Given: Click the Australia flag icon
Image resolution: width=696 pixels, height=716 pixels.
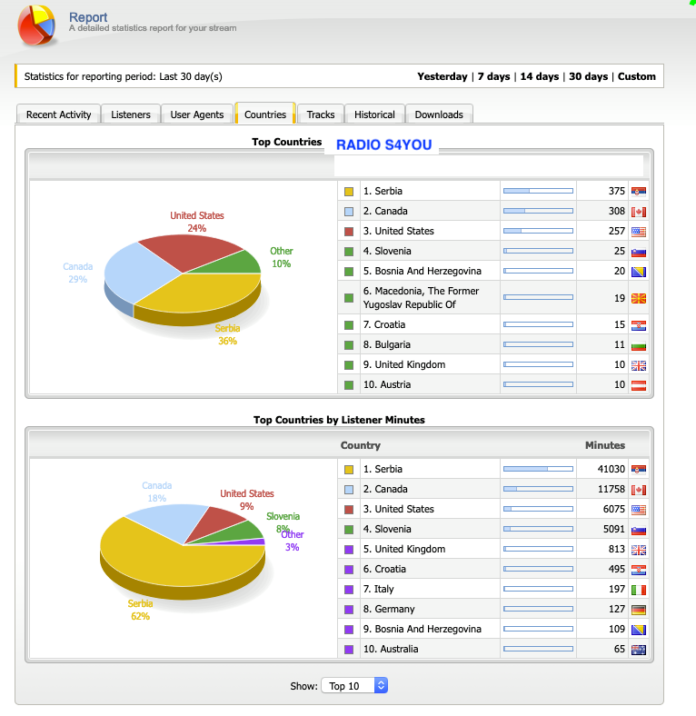Looking at the screenshot, I should pos(638,649).
